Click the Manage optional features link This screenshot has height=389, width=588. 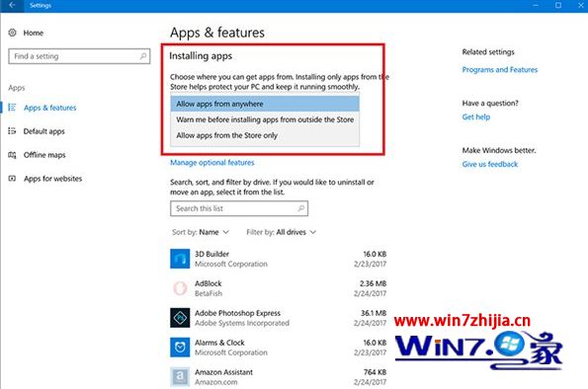tap(212, 162)
